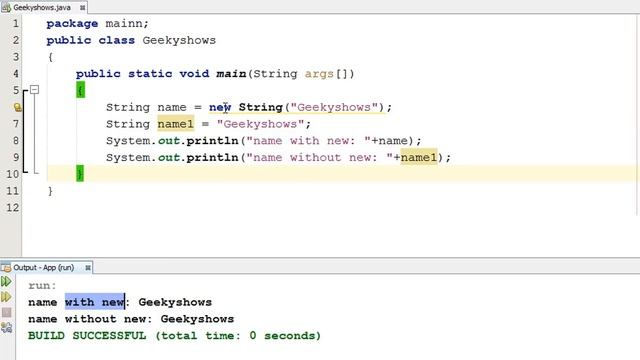This screenshot has height=360, width=640.
Task: Click the "name with new: " string on line 8
Action: [x=309, y=141]
